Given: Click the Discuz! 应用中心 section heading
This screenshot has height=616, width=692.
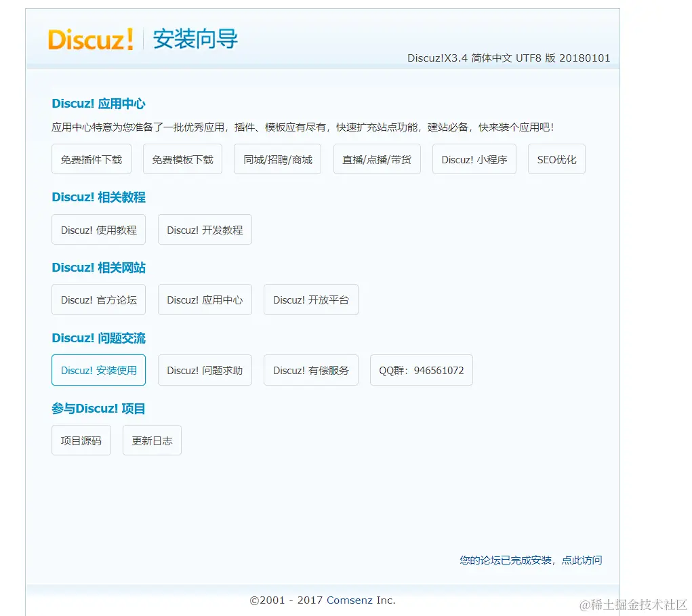Looking at the screenshot, I should point(98,104).
